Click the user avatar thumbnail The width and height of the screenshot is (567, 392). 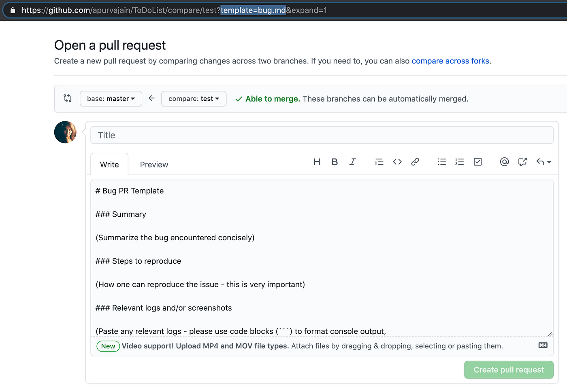pos(65,132)
